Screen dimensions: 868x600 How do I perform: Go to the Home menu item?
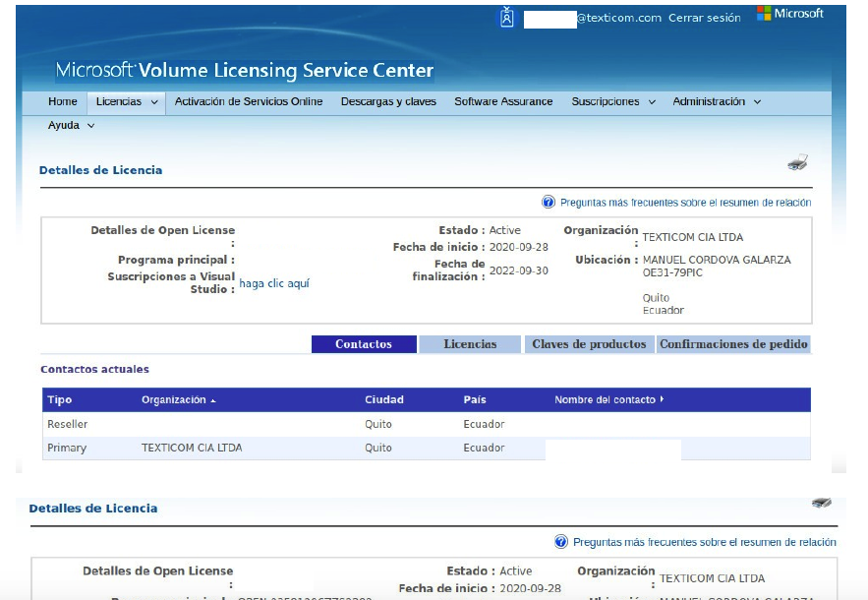[63, 101]
